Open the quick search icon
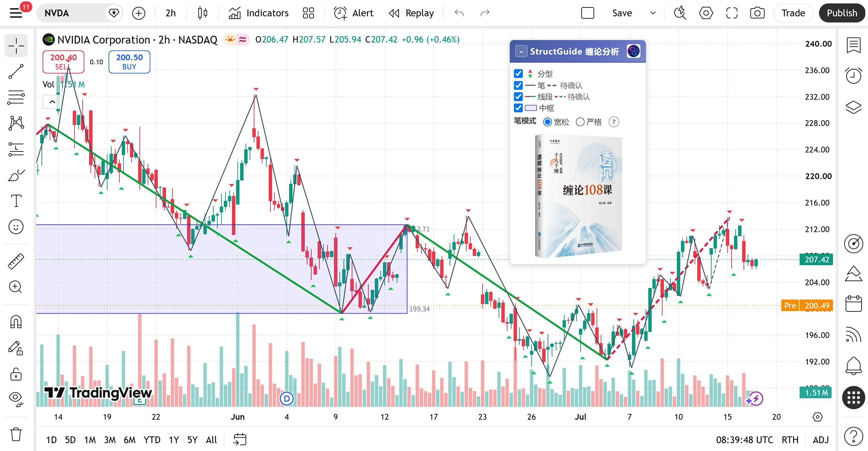Screen dimensions: 868x451 (680, 13)
